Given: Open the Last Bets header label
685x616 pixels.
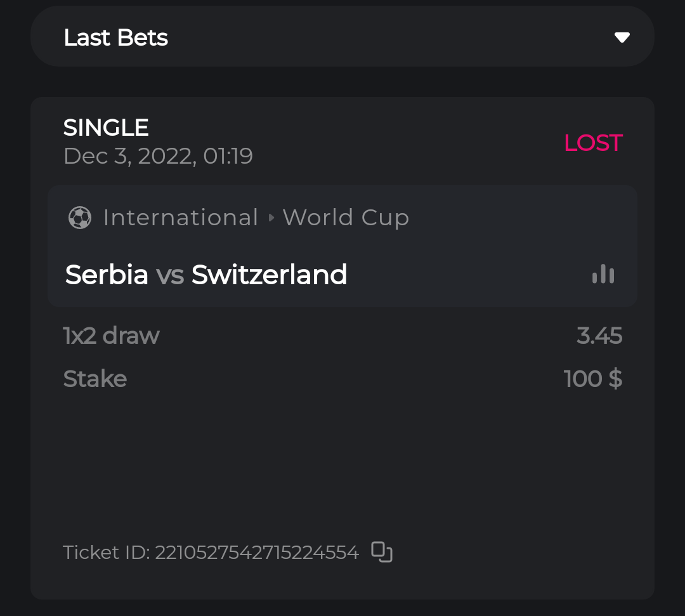Looking at the screenshot, I should pos(115,37).
